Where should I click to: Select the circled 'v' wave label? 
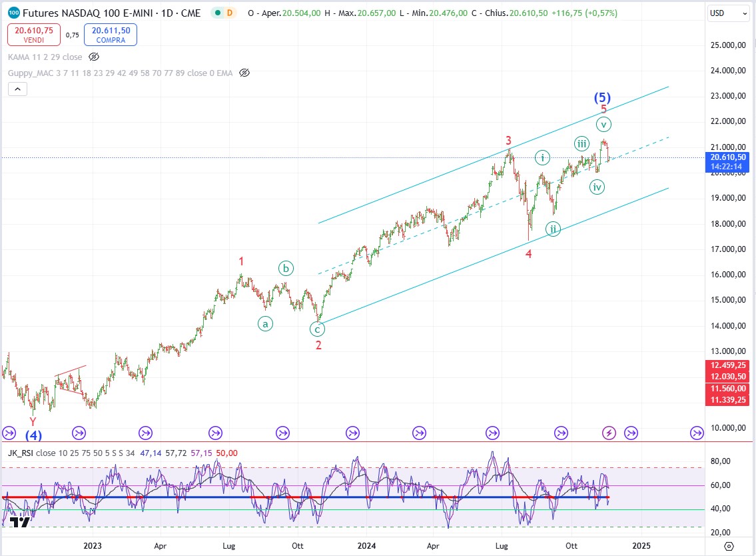[x=603, y=125]
